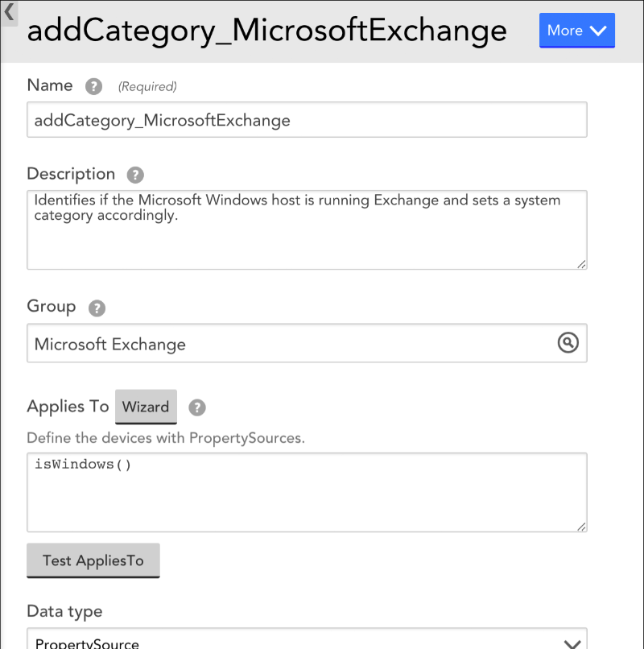Click the isWindows() Applies To text area
The image size is (644, 649).
pyautogui.click(x=307, y=492)
